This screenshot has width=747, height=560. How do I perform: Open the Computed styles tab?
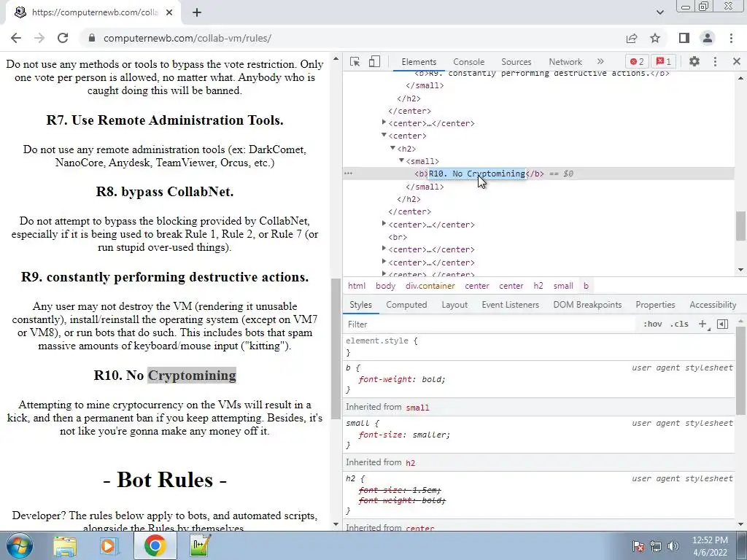coord(406,305)
